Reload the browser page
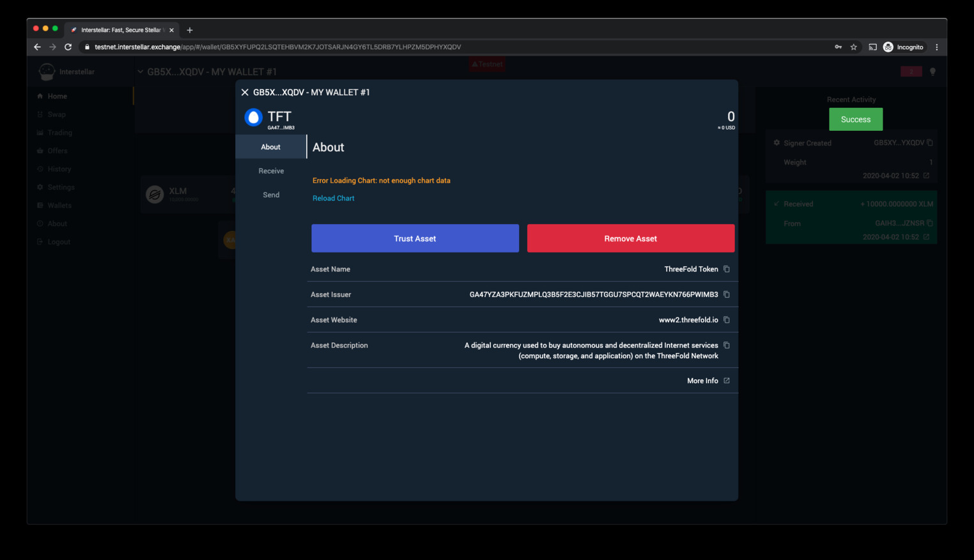 coord(68,47)
